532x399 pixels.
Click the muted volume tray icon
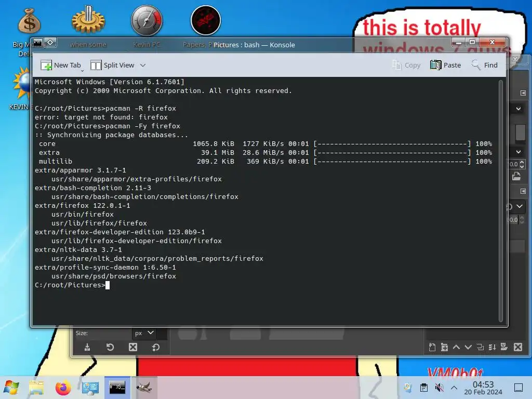point(439,388)
